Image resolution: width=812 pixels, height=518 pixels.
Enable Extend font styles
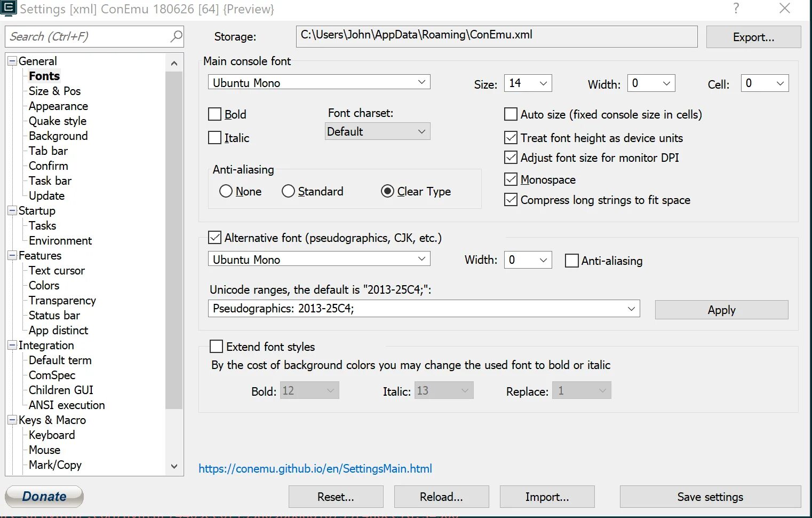point(216,346)
